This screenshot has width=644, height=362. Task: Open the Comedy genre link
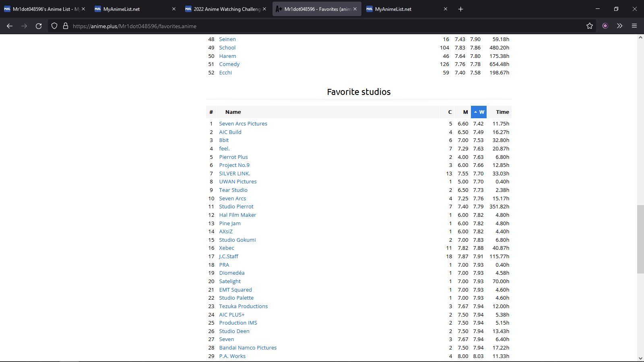(229, 64)
